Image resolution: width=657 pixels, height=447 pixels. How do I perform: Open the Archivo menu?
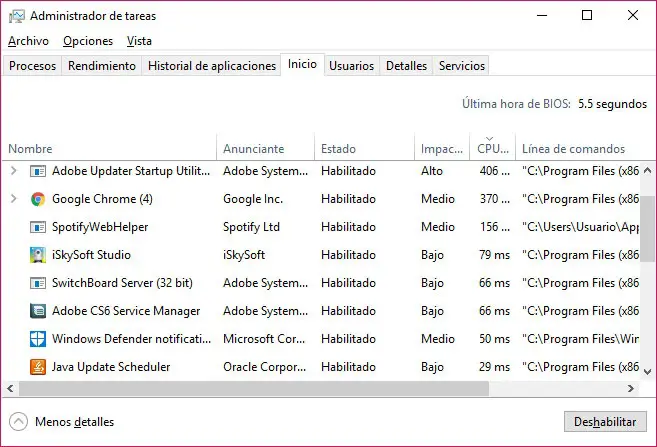pyautogui.click(x=28, y=41)
